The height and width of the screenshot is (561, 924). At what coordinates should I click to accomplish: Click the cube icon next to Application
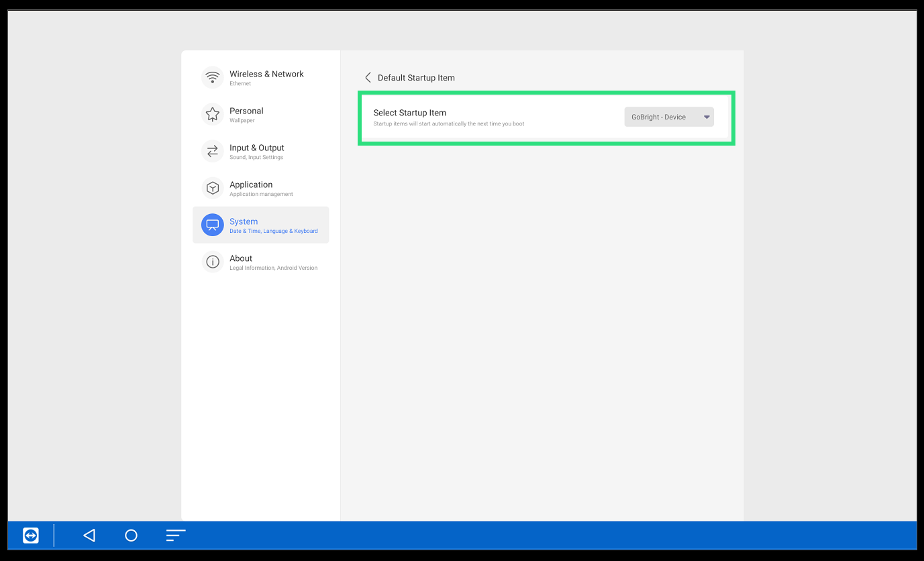213,188
